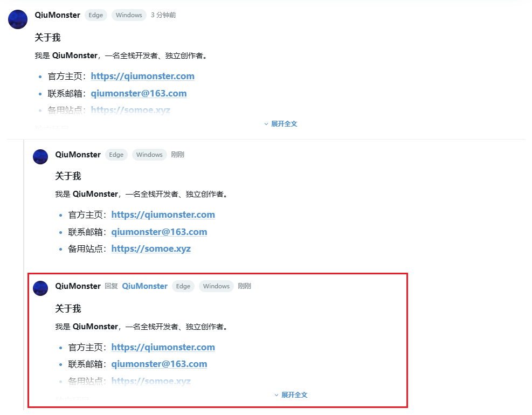532x415 pixels.
Task: Open https://qiumonster.com link in first comment
Action: [x=142, y=76]
